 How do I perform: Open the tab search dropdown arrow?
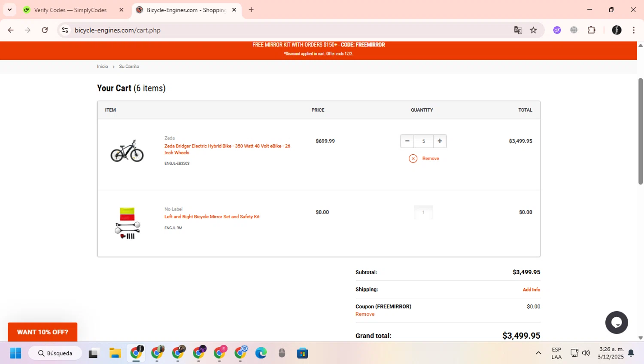[9, 10]
